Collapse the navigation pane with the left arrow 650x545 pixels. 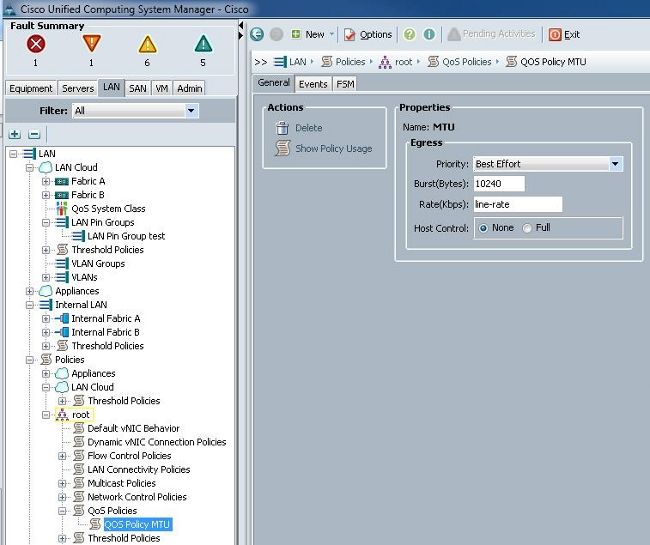241,26
